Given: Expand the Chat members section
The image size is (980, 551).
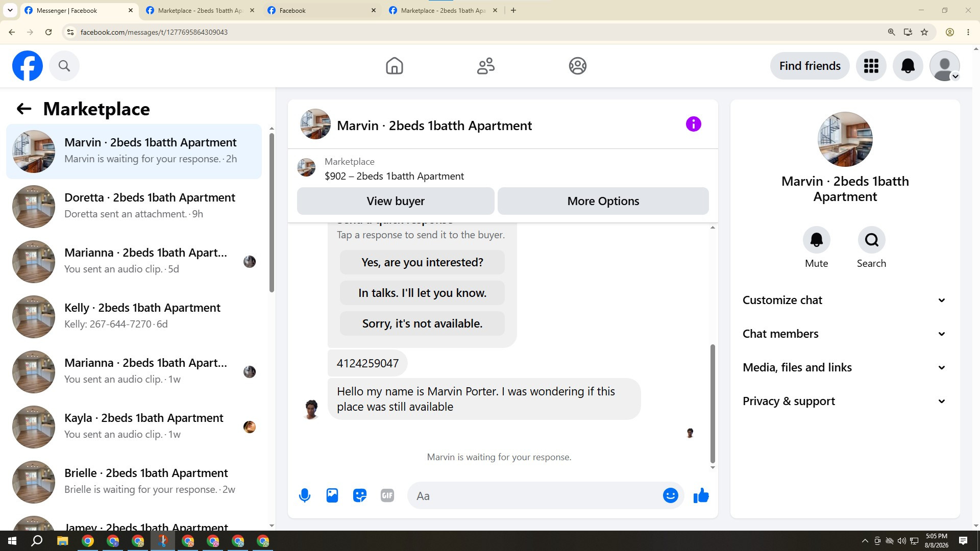Looking at the screenshot, I should point(845,334).
